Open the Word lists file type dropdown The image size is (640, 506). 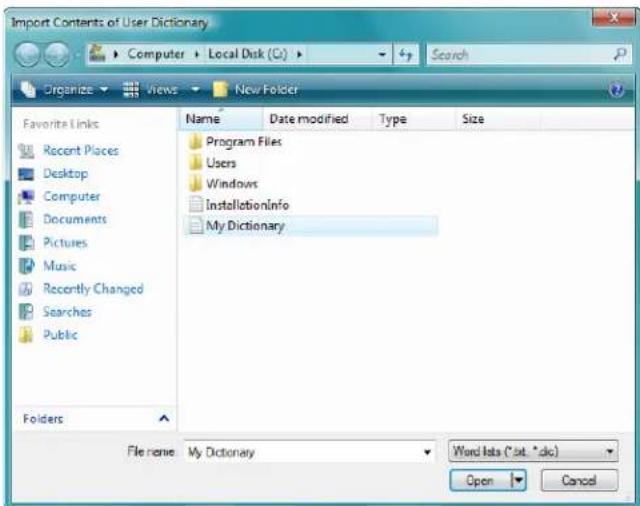533,451
